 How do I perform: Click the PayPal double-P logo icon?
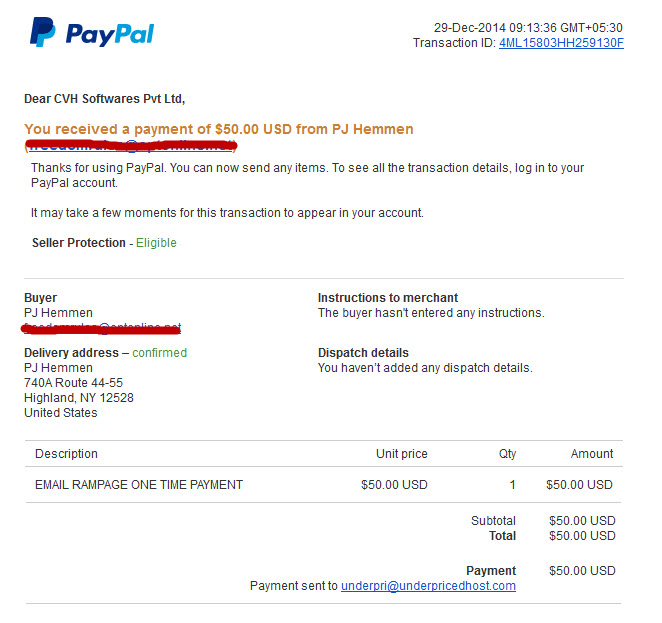tap(42, 32)
